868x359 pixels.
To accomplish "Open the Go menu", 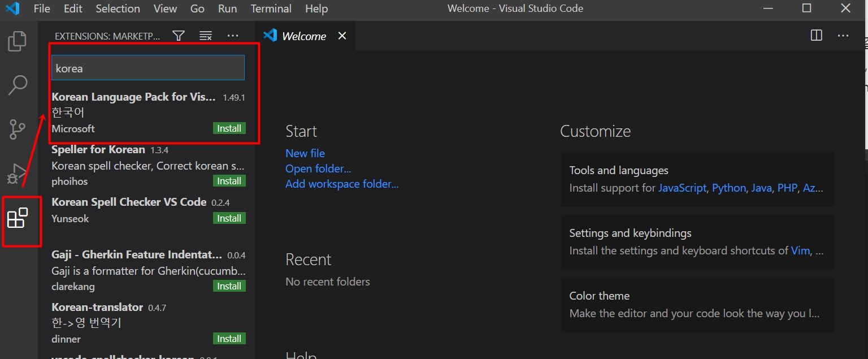I will click(x=197, y=8).
